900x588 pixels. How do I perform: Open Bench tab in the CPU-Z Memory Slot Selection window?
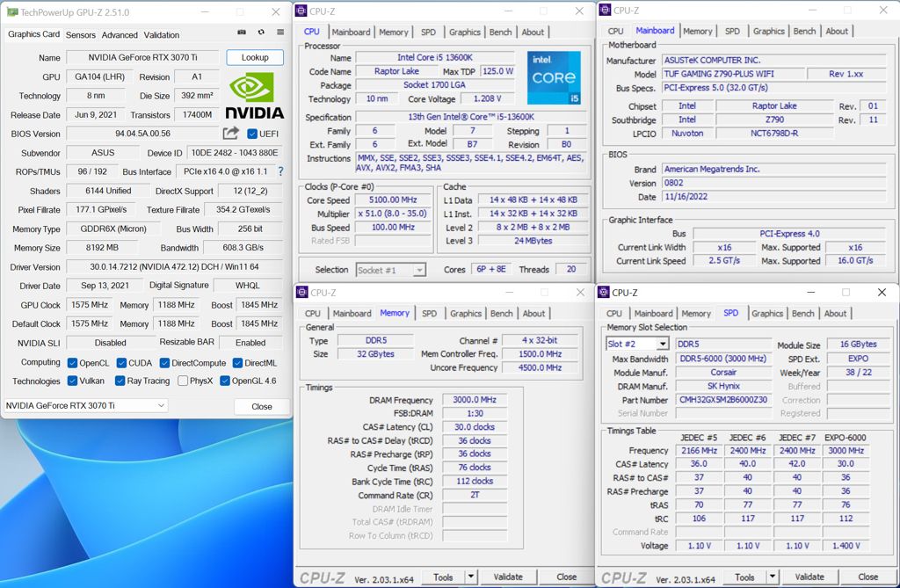(802, 314)
